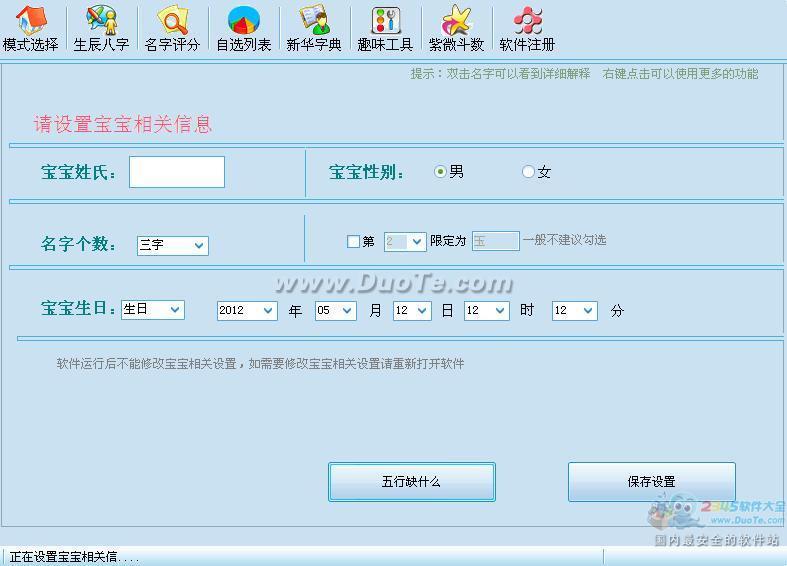Screen dimensions: 787x566
Task: Select the 女 gender radio button
Action: coord(528,172)
